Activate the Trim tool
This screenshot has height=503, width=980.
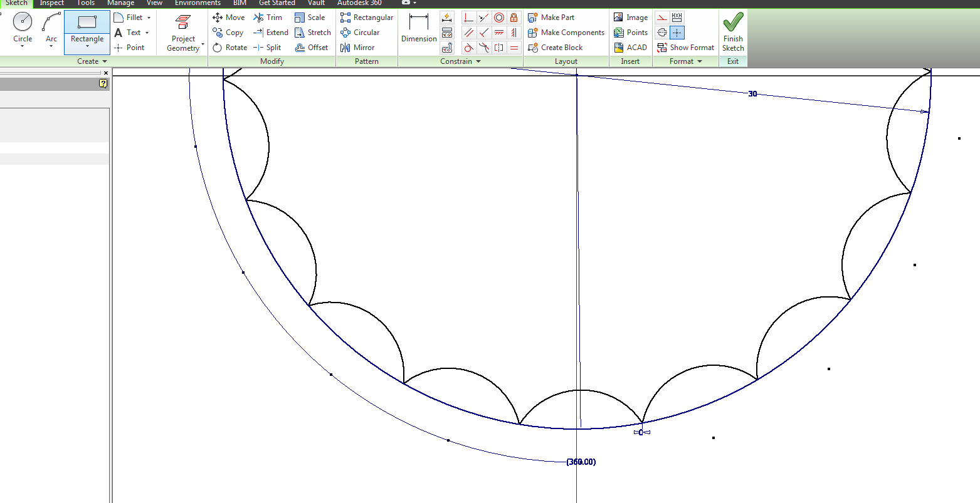point(268,18)
